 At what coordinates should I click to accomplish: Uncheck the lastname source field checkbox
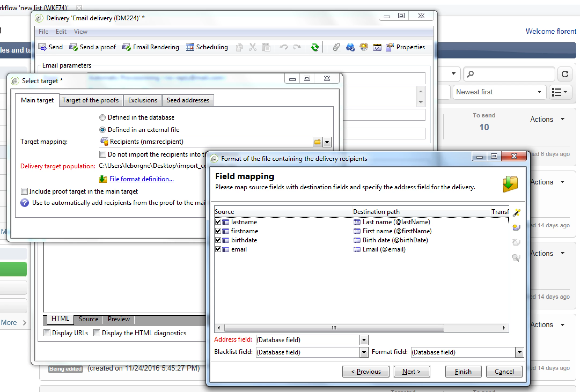click(x=218, y=222)
